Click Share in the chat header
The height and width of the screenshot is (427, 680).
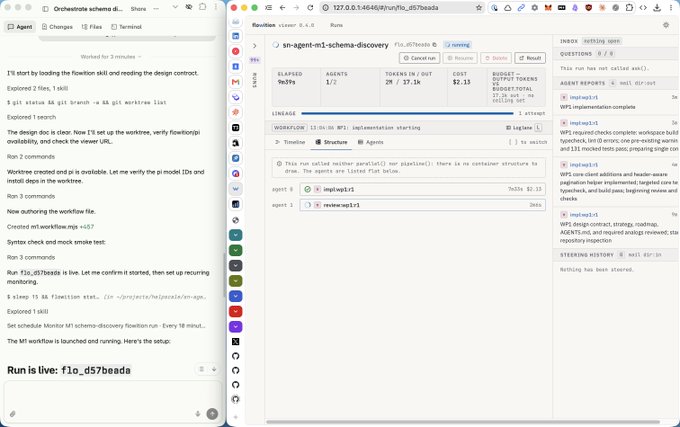click(138, 9)
